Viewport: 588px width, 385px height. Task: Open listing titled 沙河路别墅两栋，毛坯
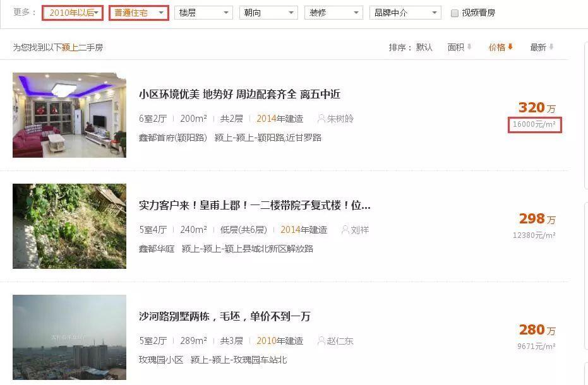click(x=225, y=316)
